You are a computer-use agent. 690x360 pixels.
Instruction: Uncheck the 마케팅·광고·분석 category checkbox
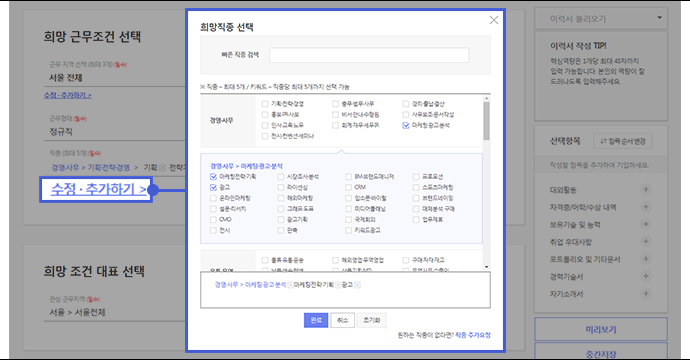point(406,125)
